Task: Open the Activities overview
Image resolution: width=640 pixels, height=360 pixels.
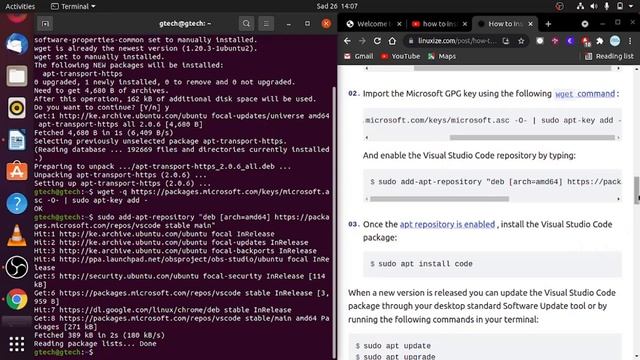Action: [20, 6]
